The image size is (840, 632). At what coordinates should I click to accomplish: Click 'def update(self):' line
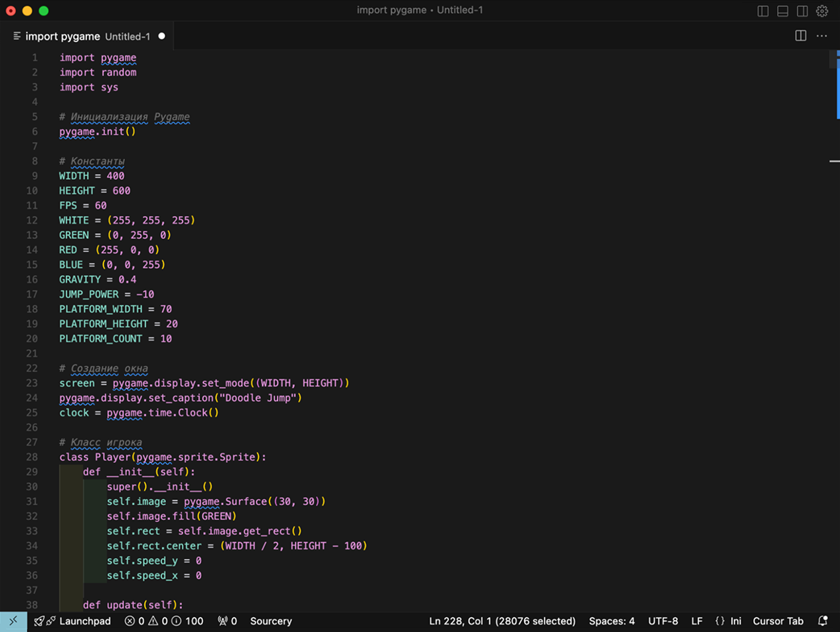[133, 605]
